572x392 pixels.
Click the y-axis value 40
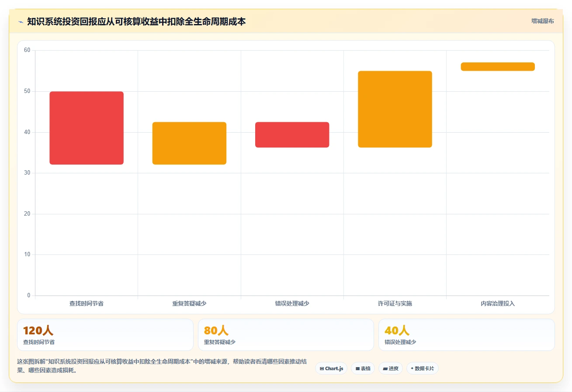coord(27,132)
